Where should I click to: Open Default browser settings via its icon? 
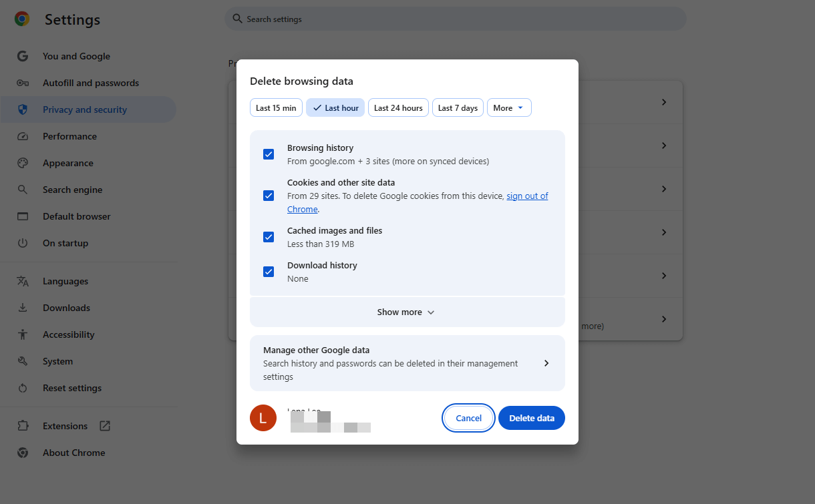click(23, 216)
